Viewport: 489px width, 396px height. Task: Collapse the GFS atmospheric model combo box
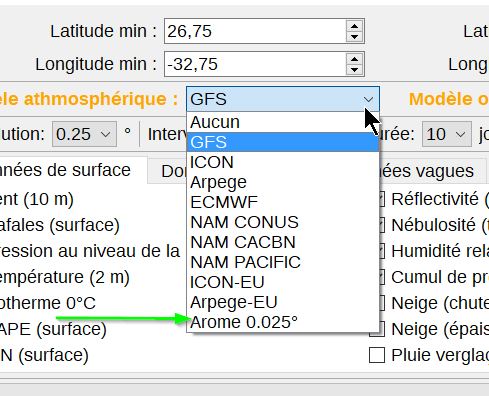[283, 99]
